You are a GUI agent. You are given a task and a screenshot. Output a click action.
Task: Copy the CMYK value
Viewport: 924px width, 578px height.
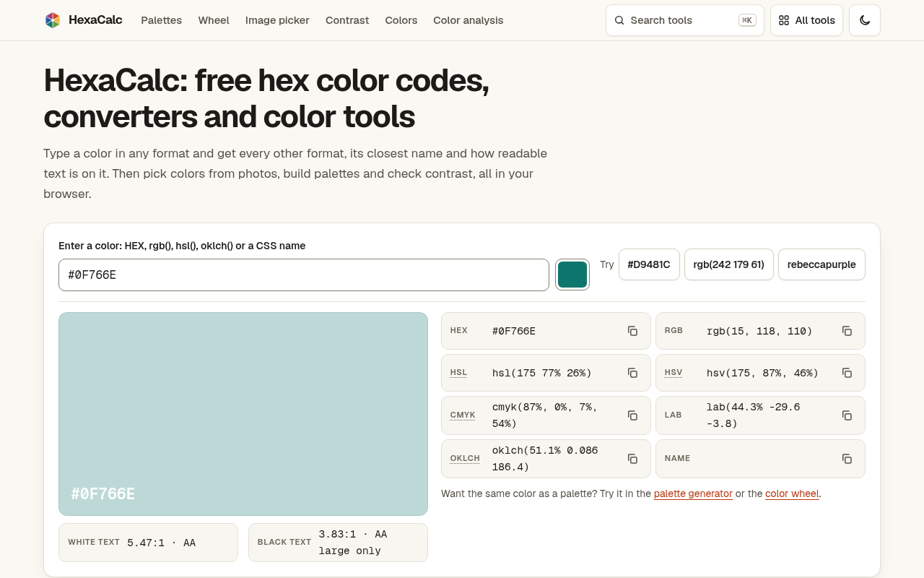(x=632, y=415)
